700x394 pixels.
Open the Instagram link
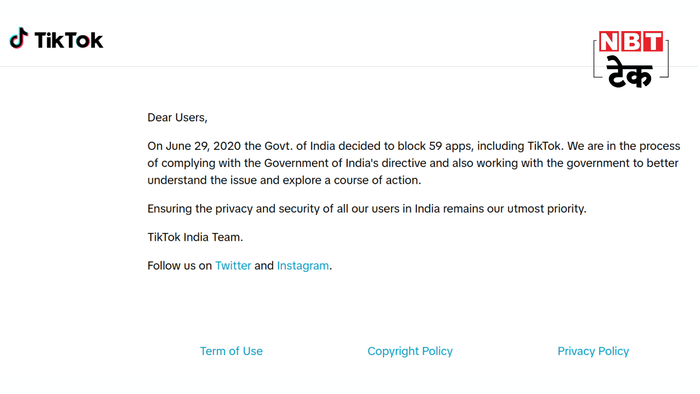pos(303,265)
